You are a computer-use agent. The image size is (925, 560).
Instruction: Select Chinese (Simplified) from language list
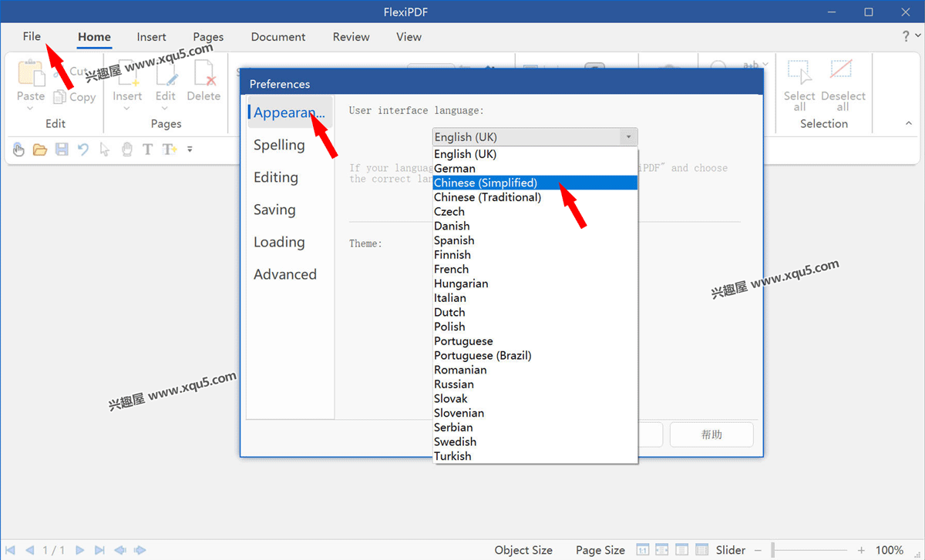[x=535, y=183]
